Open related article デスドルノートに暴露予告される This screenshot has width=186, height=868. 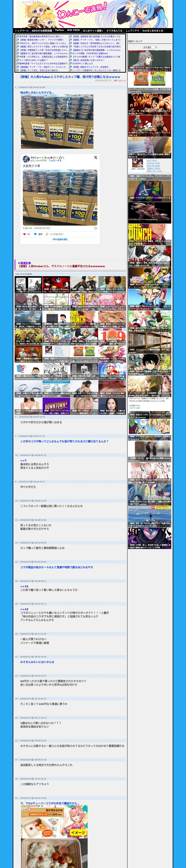click(x=61, y=266)
